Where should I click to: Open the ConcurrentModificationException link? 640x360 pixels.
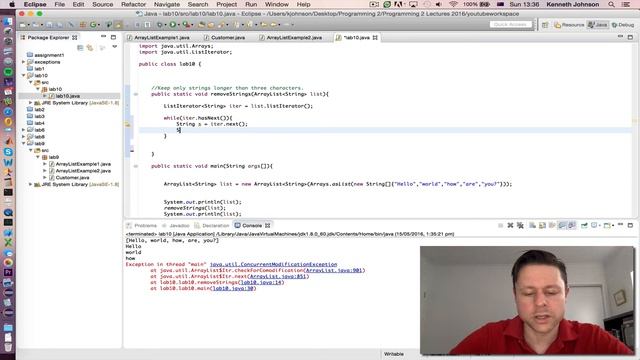[273, 264]
